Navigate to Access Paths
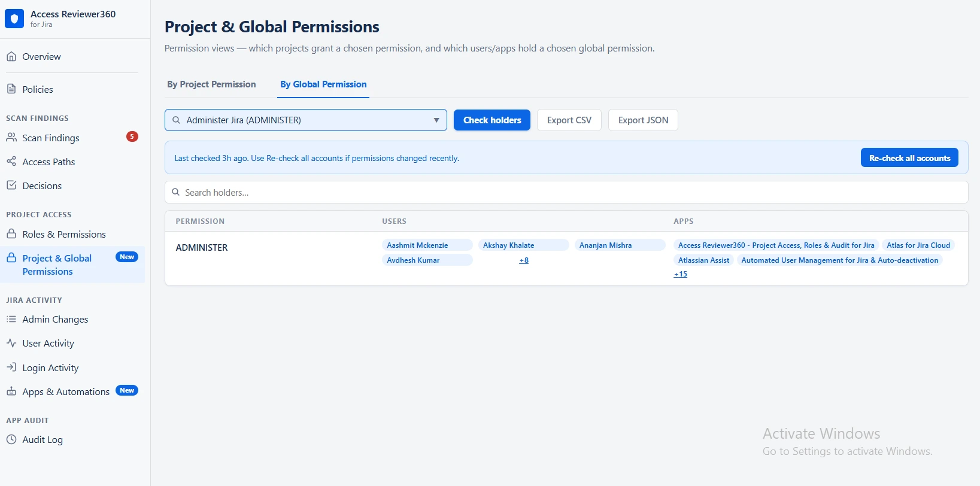Screen dimensions: 980x486 click(48, 162)
